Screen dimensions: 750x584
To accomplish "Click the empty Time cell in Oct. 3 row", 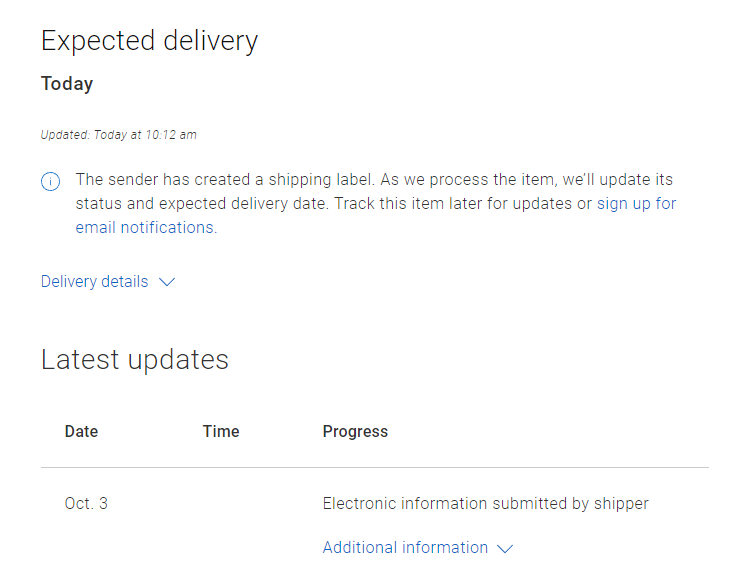I will [221, 503].
